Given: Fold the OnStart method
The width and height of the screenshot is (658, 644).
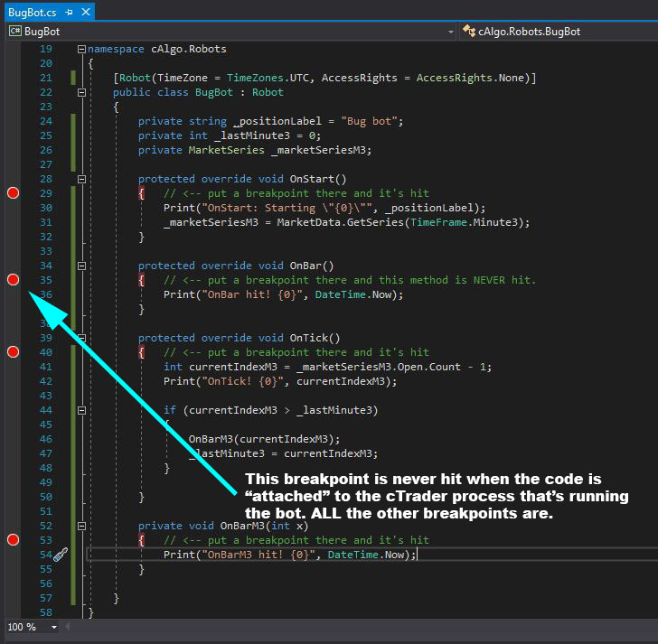Looking at the screenshot, I should 82,179.
